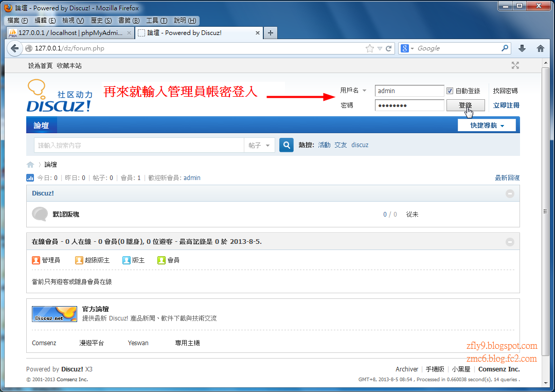Expand the 快捷導航 menu

pos(487,126)
